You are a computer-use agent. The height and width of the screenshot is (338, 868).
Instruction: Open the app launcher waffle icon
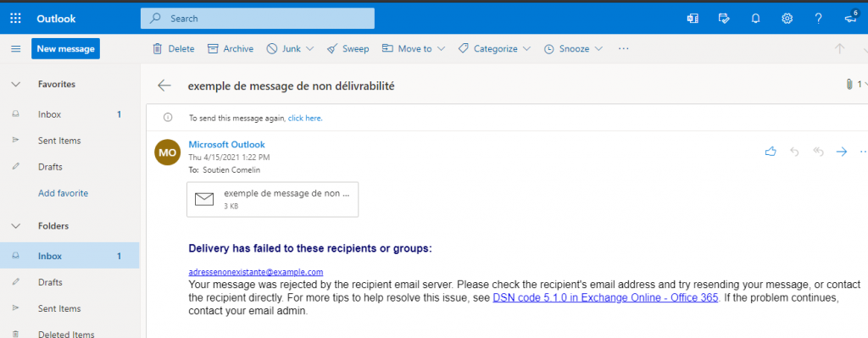click(x=15, y=19)
